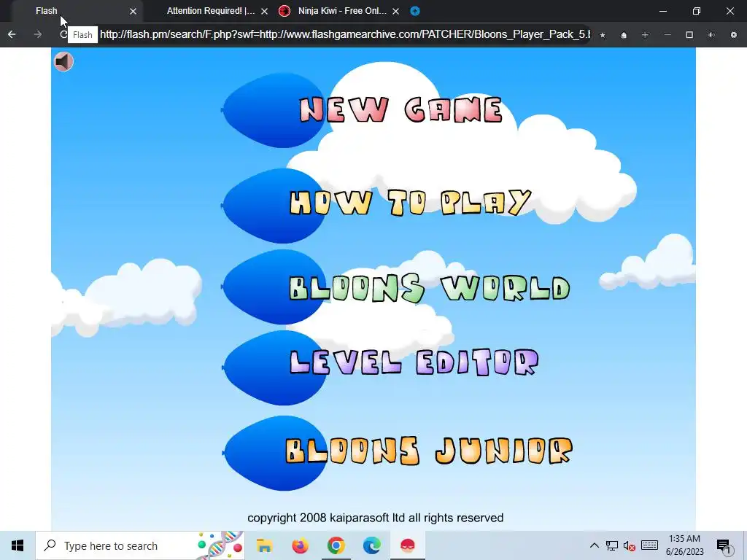The height and width of the screenshot is (560, 747).
Task: Open the Windows Start menu
Action: point(18,545)
